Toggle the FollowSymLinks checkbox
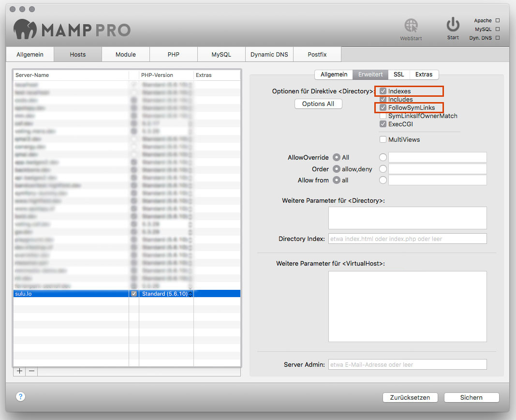 [x=383, y=107]
